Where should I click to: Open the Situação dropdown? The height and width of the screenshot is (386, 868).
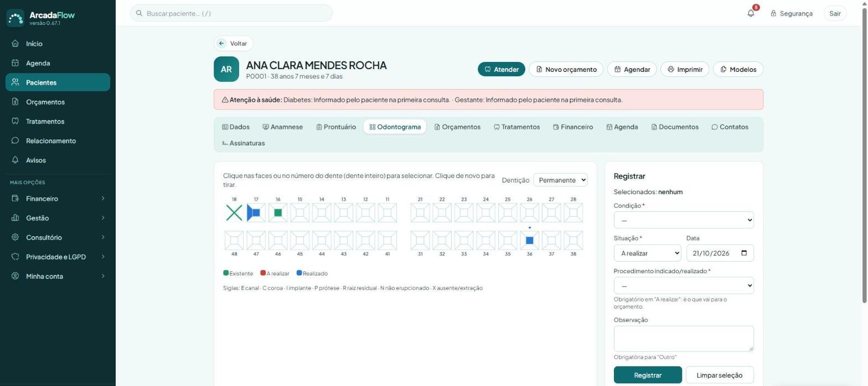647,253
